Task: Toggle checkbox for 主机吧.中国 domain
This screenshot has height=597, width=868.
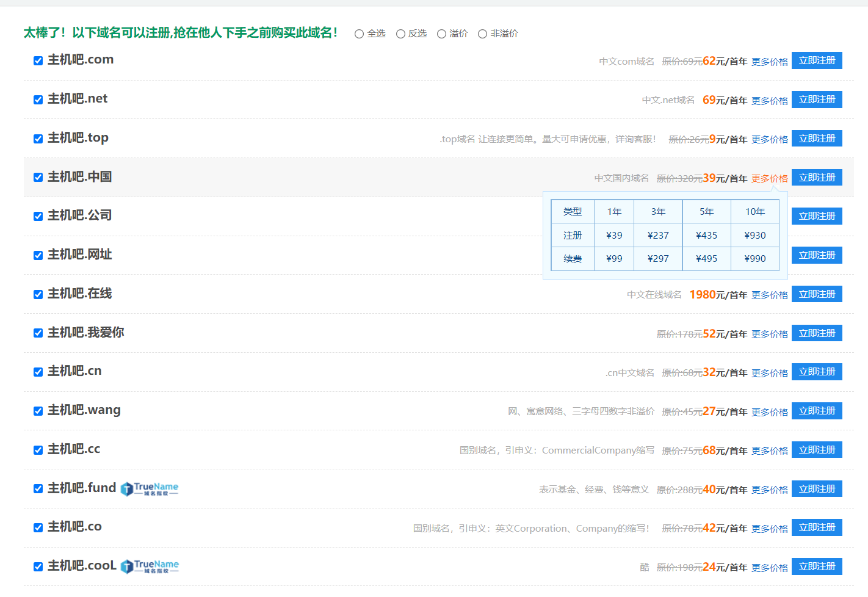Action: [38, 178]
